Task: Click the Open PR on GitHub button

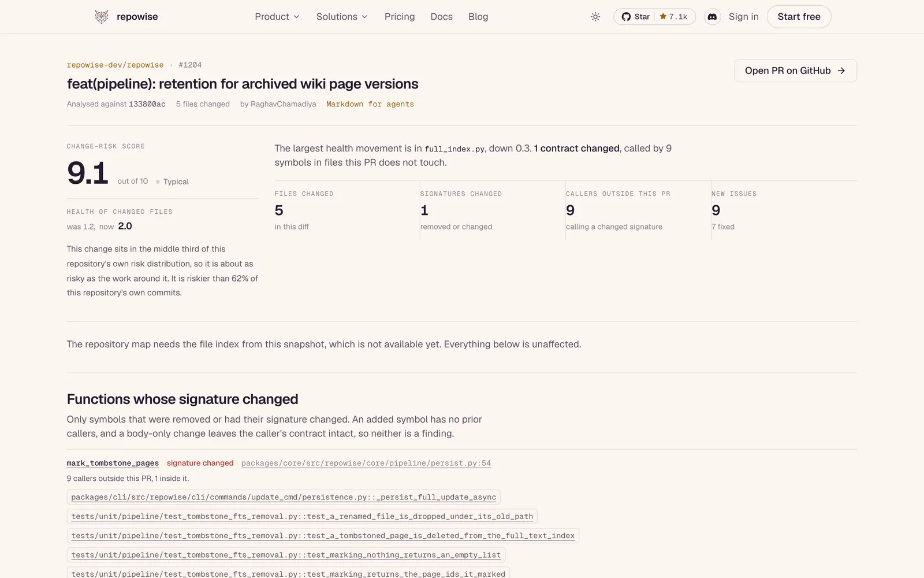Action: click(x=795, y=71)
